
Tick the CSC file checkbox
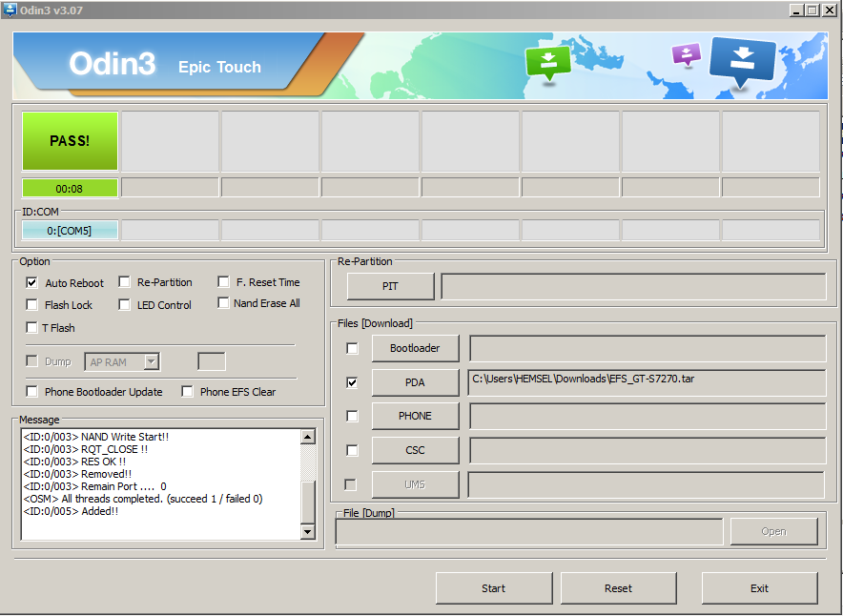(352, 450)
